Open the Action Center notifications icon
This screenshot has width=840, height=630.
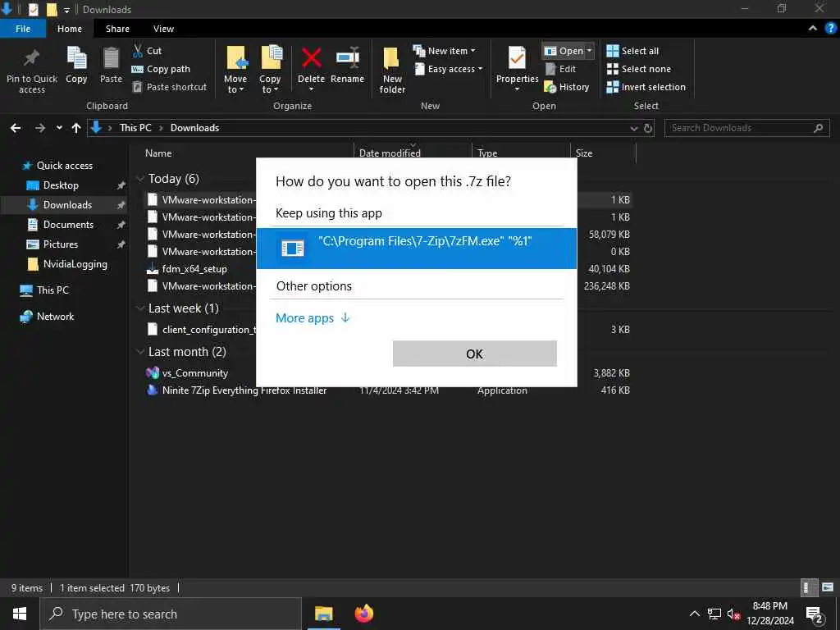(814, 614)
